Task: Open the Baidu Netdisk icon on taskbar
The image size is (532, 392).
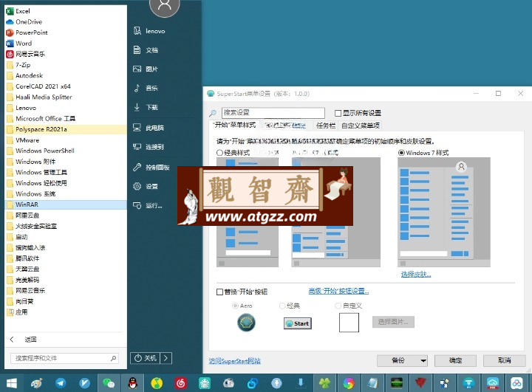Action: [x=516, y=384]
